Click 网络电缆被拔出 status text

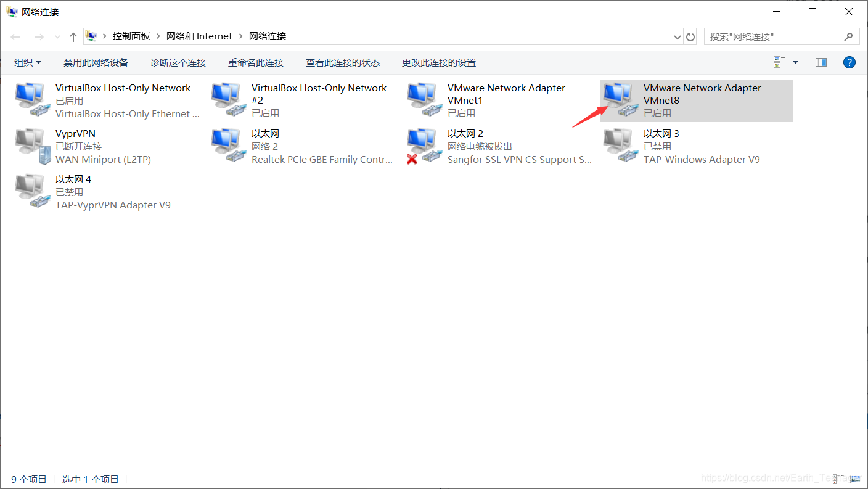coord(480,147)
